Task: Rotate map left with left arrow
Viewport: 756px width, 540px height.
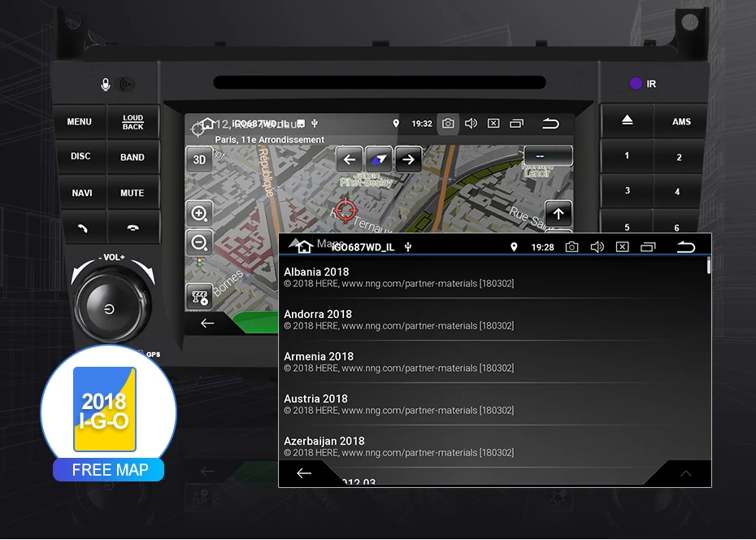Action: (x=349, y=159)
